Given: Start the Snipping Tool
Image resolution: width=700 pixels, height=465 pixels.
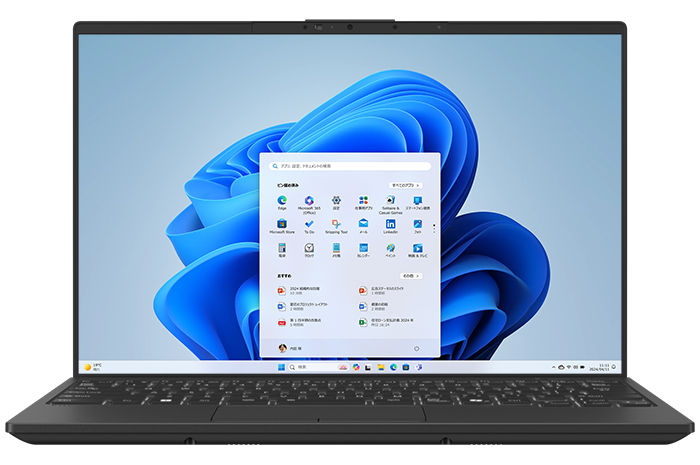Looking at the screenshot, I should (337, 225).
